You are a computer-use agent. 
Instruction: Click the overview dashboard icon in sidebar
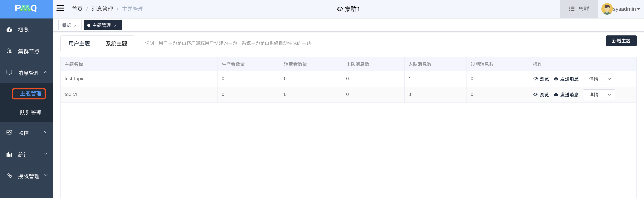click(x=9, y=30)
